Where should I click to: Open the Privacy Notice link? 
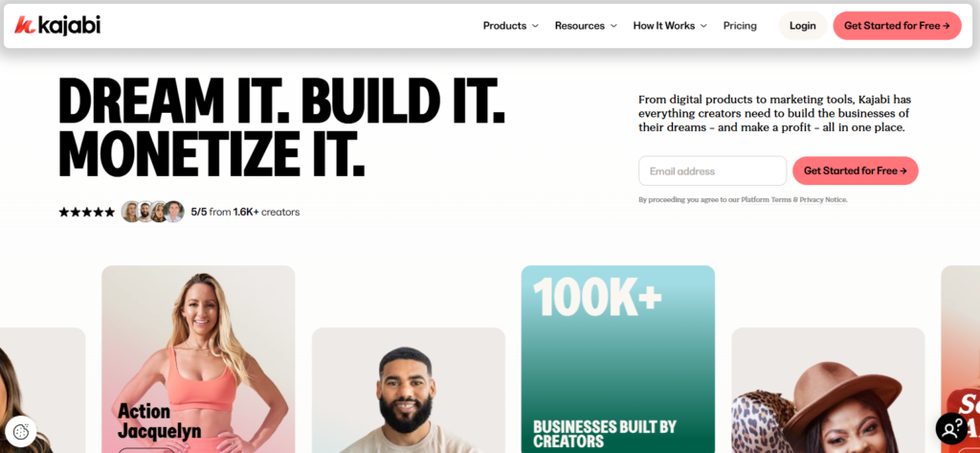(x=823, y=199)
